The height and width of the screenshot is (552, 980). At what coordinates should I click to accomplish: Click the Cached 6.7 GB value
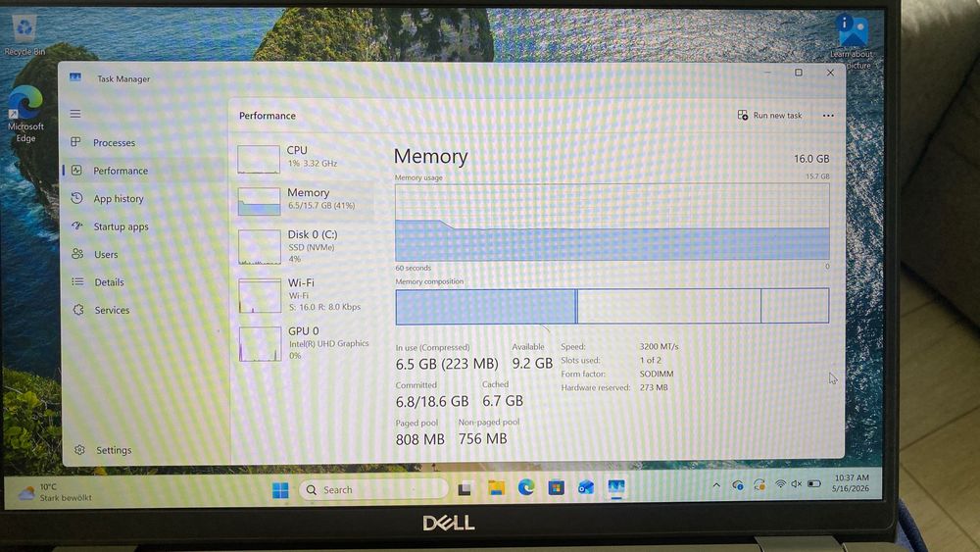(x=503, y=401)
